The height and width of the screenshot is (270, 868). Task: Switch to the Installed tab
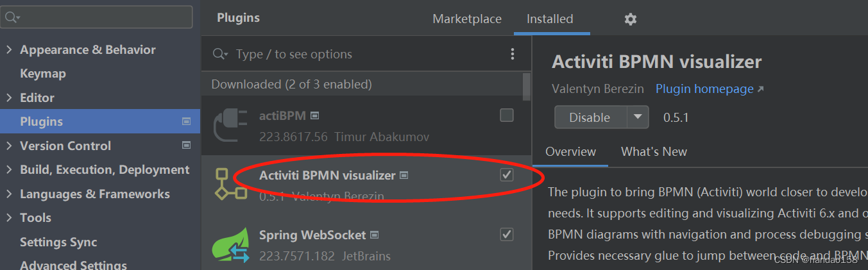550,19
